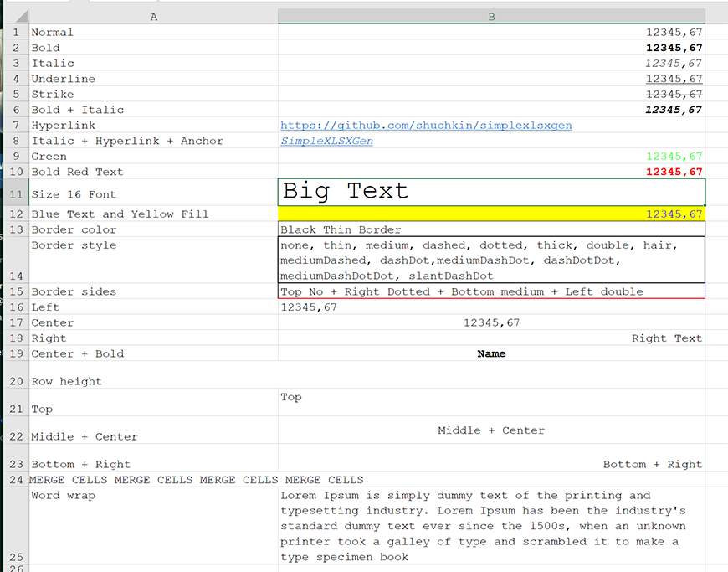728x572 pixels.
Task: Select the green 12345,67 cell
Action: (674, 157)
